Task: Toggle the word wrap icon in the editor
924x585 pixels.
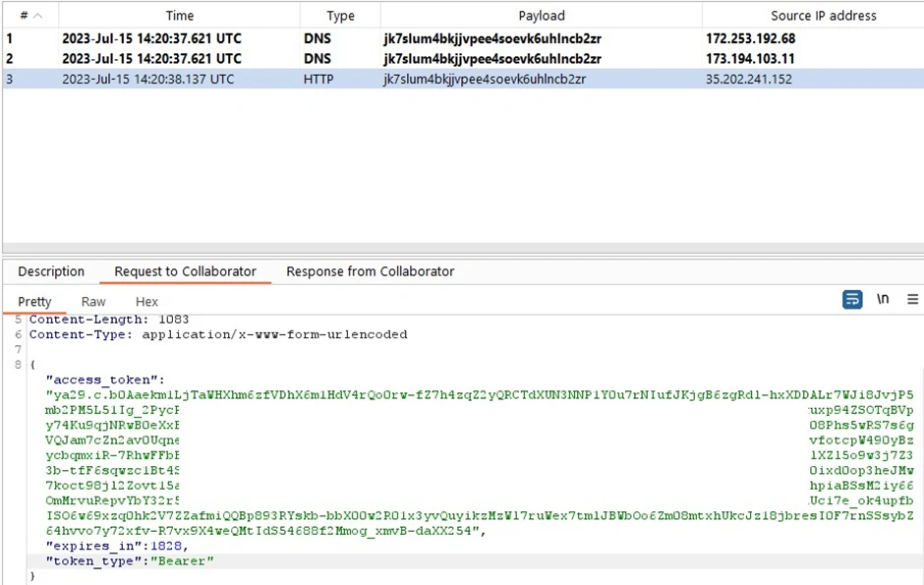Action: tap(852, 300)
